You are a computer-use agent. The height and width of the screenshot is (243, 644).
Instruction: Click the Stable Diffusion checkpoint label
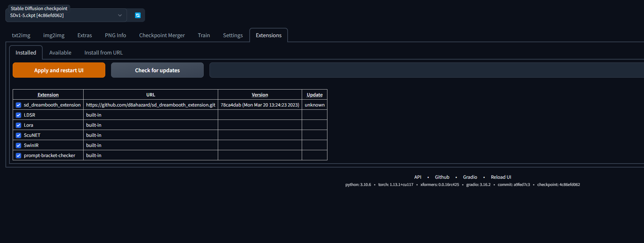[39, 8]
